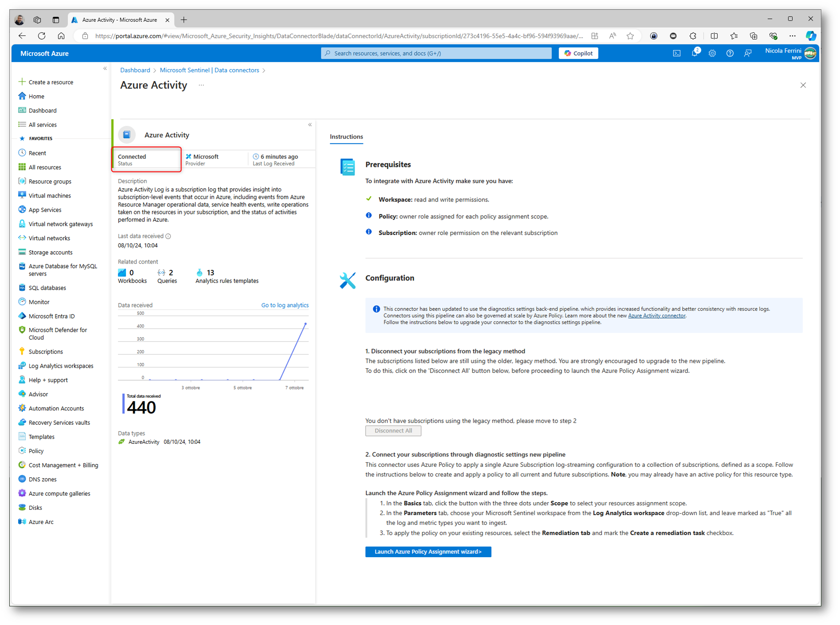Open the browser Copilot sidebar icon
The width and height of the screenshot is (840, 625).
(x=811, y=36)
